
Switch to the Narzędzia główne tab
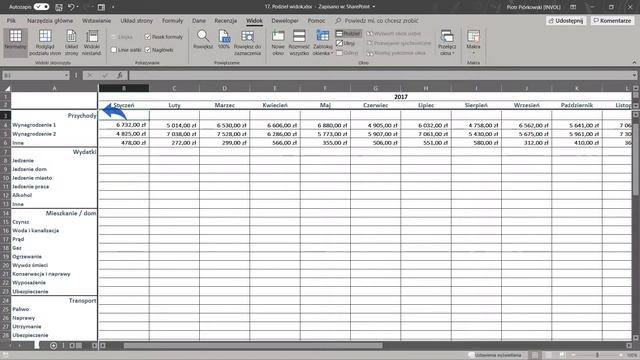click(x=50, y=20)
